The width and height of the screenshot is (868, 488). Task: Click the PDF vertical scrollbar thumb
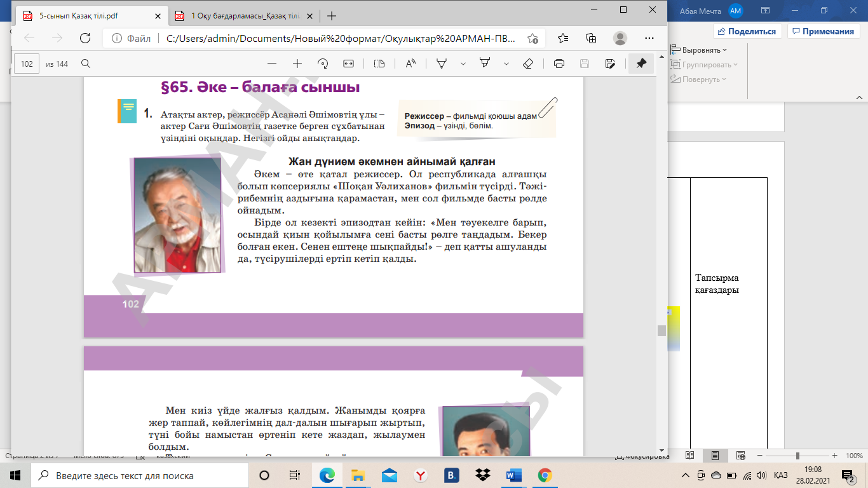click(x=661, y=330)
